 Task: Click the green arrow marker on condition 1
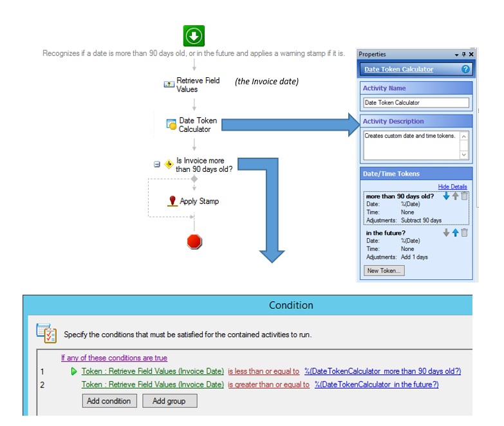(x=74, y=371)
